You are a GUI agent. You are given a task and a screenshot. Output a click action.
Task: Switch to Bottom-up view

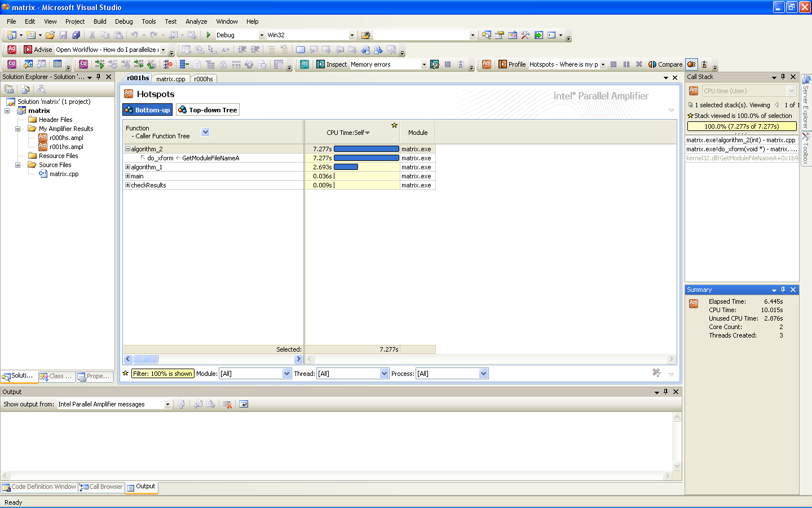147,110
